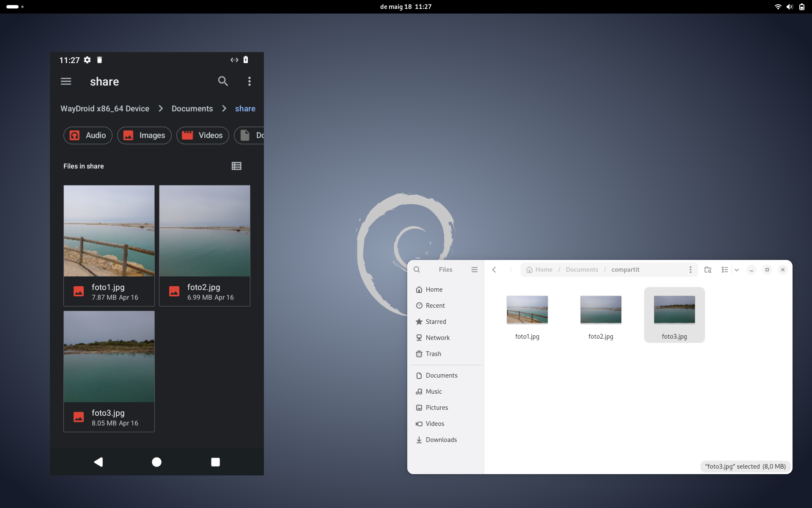The height and width of the screenshot is (508, 812).
Task: Open search in the GNOME Files sidebar
Action: tap(417, 270)
